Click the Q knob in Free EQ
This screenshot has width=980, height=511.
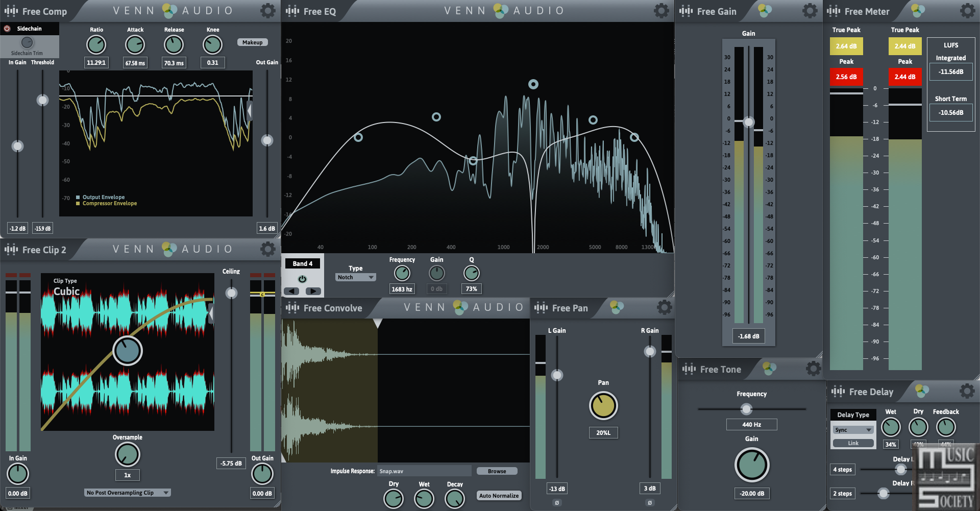(471, 273)
